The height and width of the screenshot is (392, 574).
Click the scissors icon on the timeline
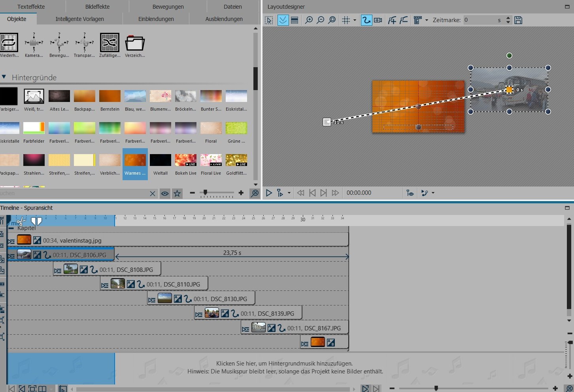tap(21, 221)
